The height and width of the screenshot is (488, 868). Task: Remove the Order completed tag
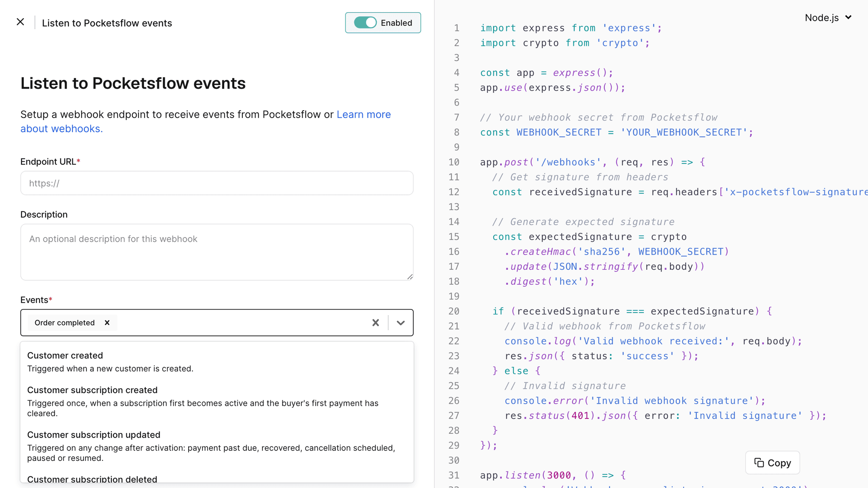107,323
